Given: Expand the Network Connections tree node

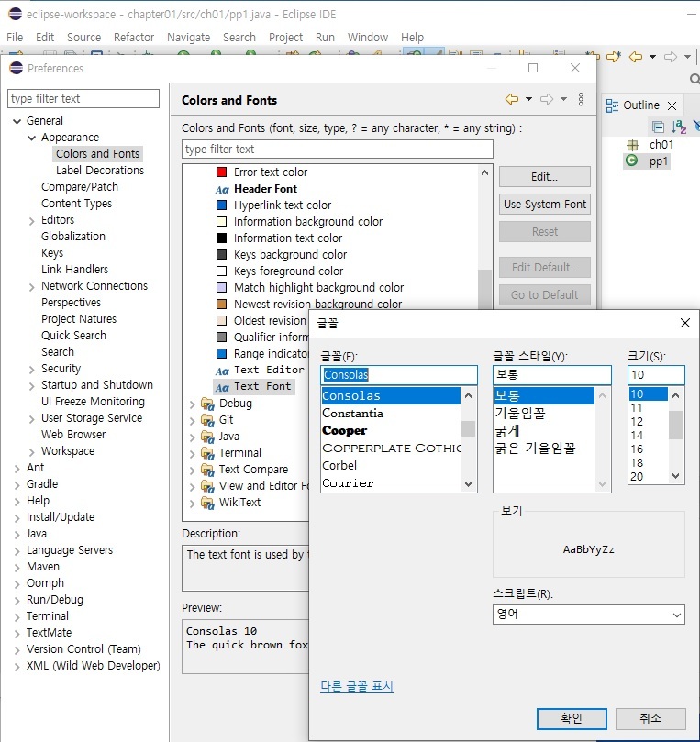Looking at the screenshot, I should point(32,287).
